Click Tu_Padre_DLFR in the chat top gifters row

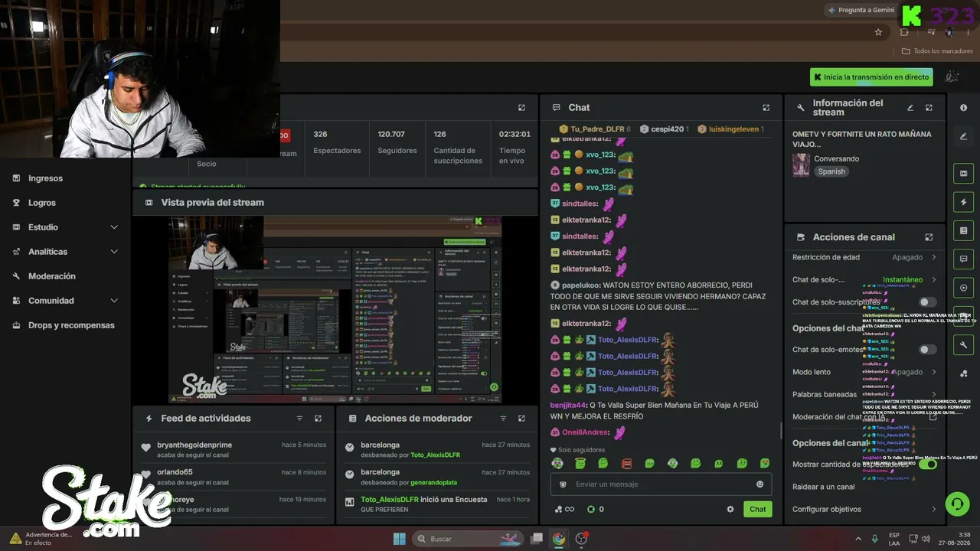click(596, 129)
